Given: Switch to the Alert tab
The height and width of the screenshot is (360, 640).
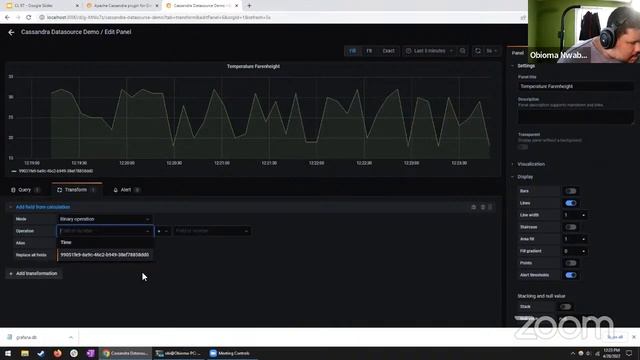Looking at the screenshot, I should tap(126, 190).
